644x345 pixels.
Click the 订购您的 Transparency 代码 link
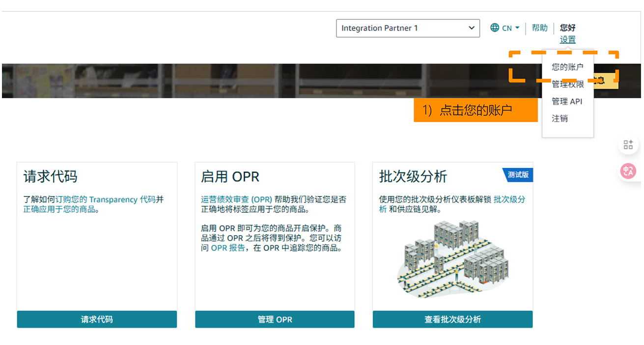(99, 199)
